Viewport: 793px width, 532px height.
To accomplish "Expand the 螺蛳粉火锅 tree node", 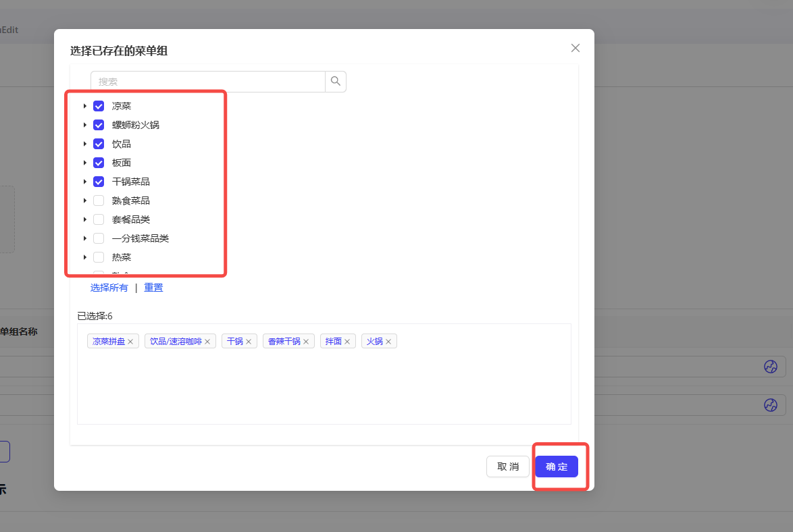I will pyautogui.click(x=85, y=125).
